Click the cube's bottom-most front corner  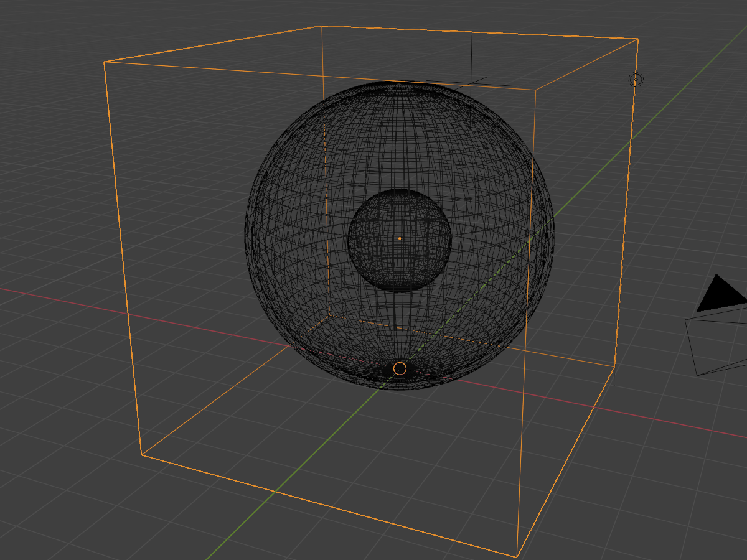point(517,557)
